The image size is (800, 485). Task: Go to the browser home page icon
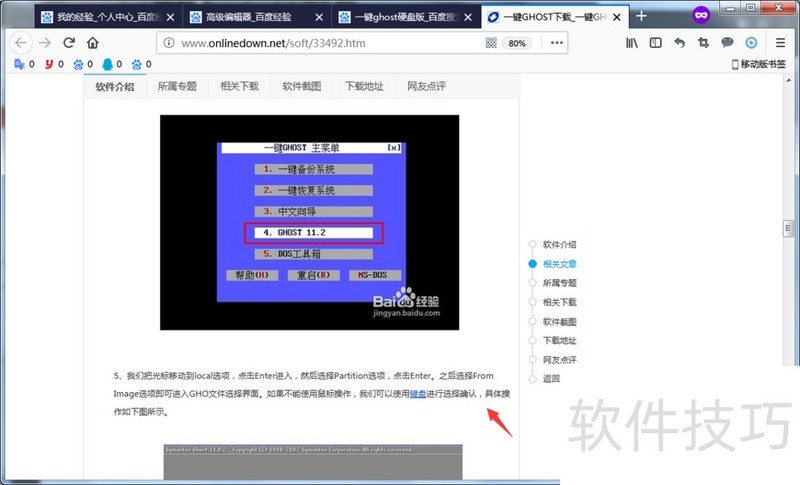pos(93,43)
